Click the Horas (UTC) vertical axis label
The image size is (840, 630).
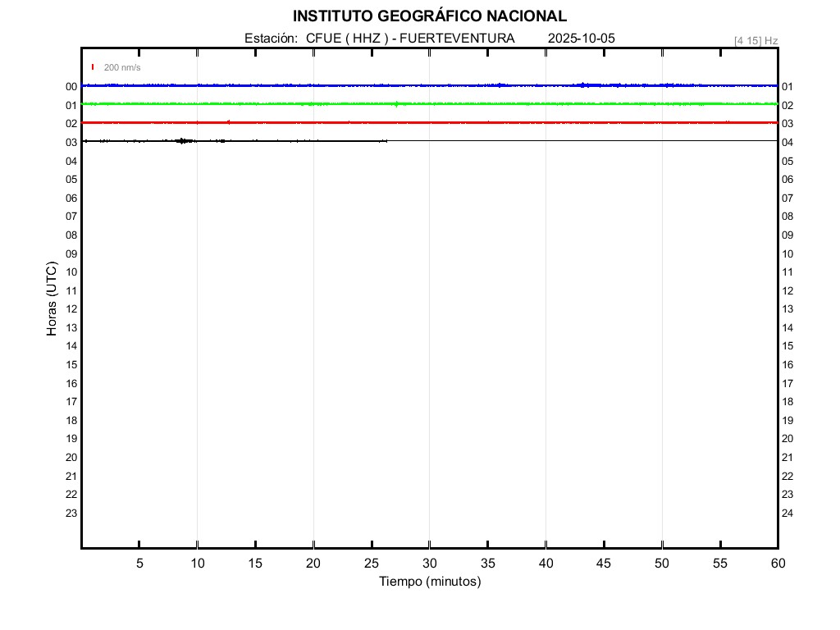coord(52,299)
